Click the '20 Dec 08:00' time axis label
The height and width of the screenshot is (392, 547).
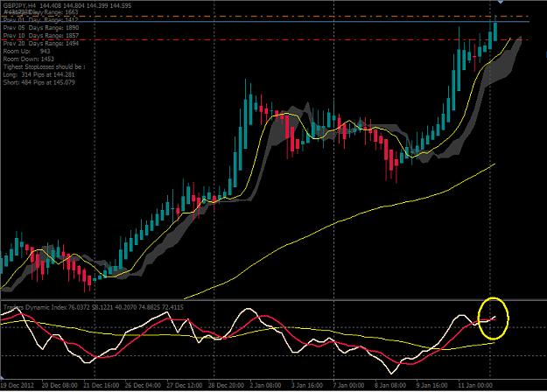60,385
